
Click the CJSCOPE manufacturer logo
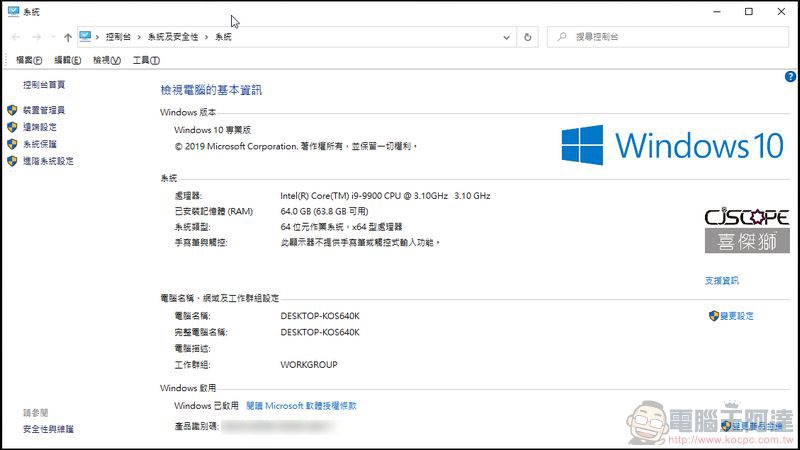point(747,230)
